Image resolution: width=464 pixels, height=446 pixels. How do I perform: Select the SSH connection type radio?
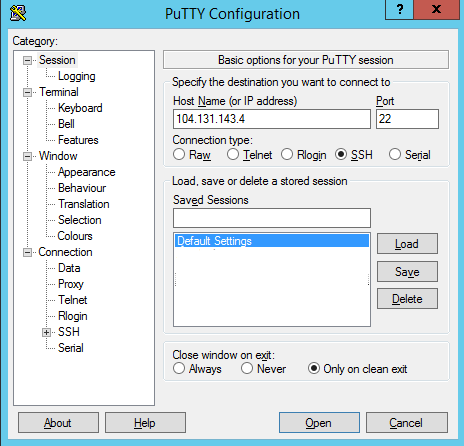(x=341, y=154)
